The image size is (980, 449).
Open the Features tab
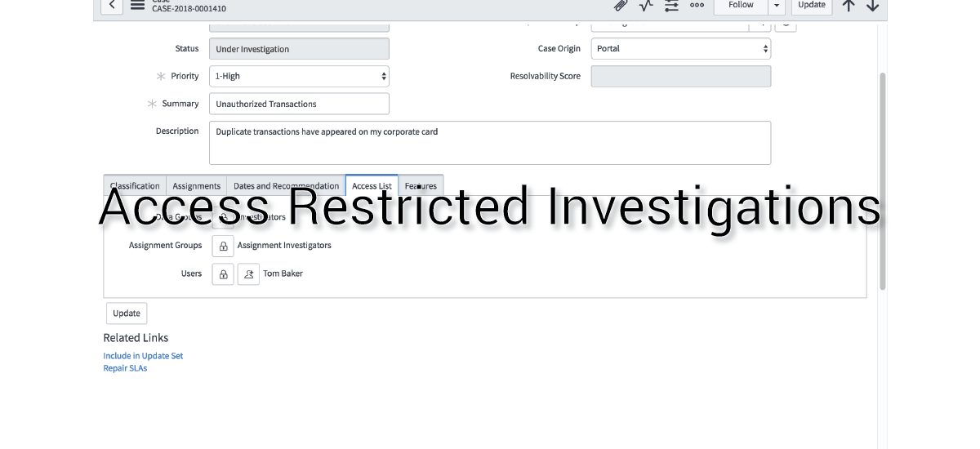(421, 186)
